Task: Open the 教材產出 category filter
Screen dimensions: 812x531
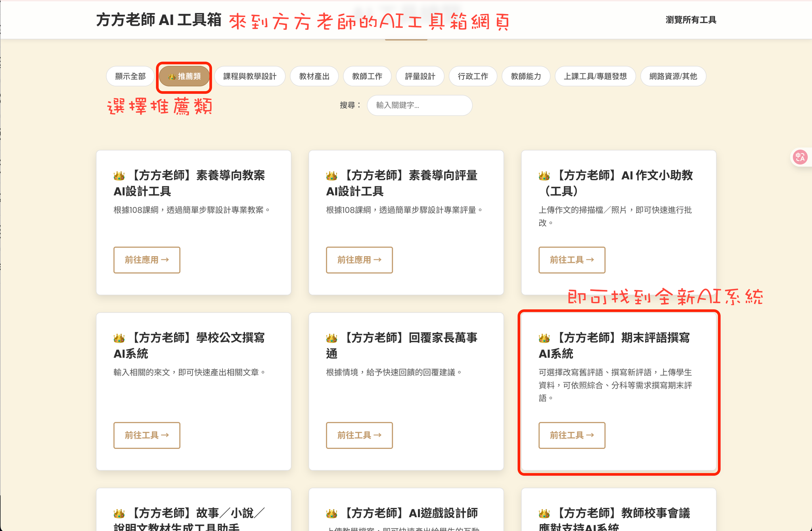Action: coord(314,76)
